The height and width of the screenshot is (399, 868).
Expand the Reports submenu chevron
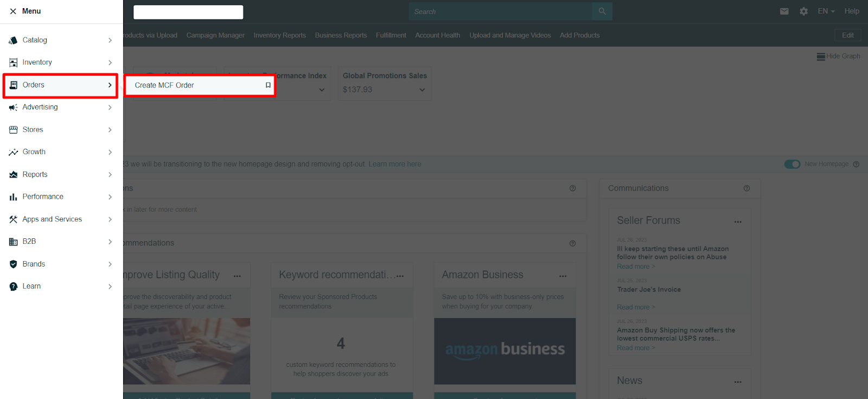point(110,175)
